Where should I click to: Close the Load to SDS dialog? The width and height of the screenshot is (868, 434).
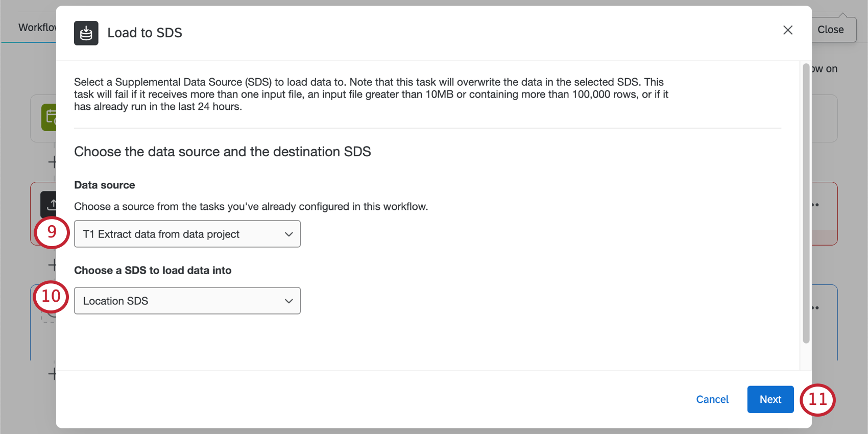click(787, 30)
